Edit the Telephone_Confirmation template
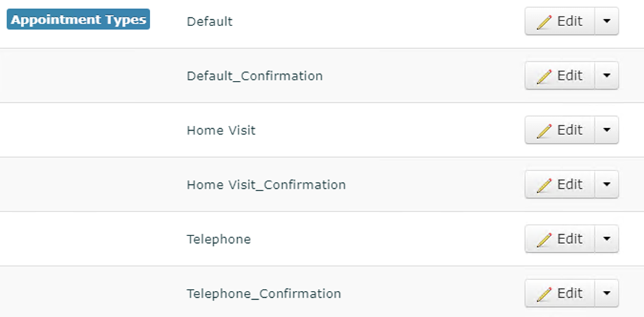Viewport: 644px width, 317px height. [x=560, y=294]
